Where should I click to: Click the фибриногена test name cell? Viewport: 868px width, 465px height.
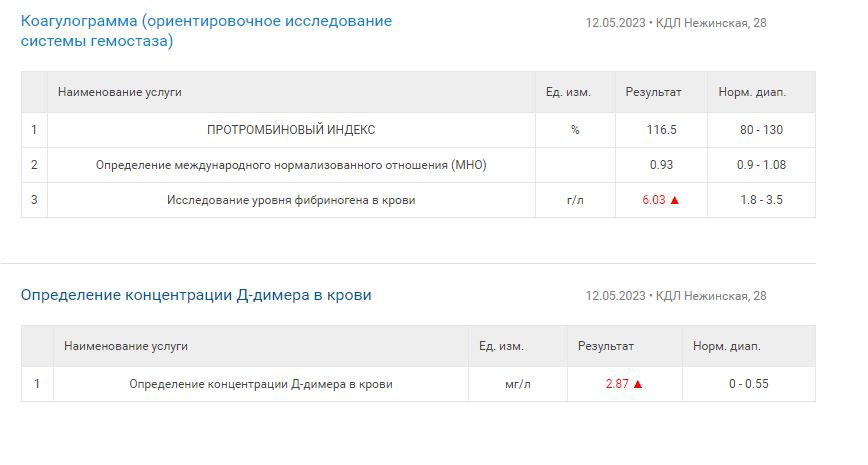point(291,200)
